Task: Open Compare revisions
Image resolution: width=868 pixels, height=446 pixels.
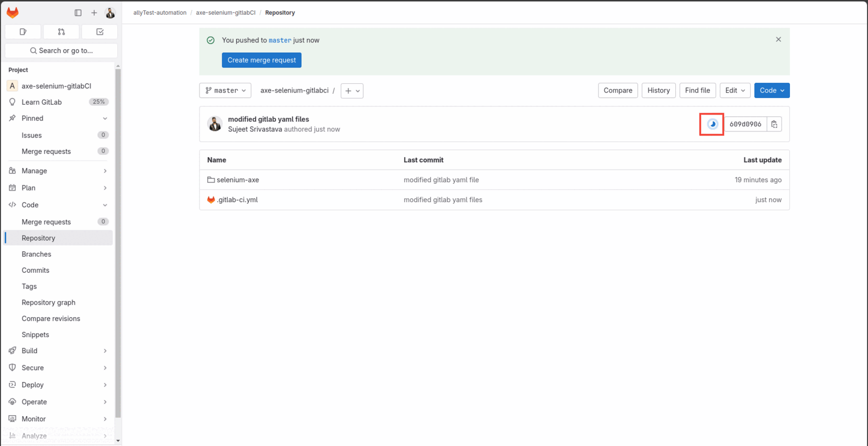Action: click(x=59, y=319)
